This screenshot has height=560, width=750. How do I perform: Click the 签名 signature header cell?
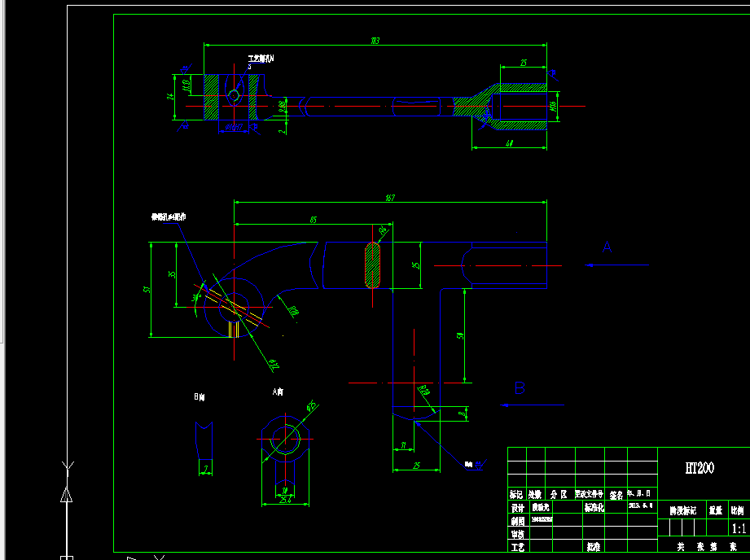pos(616,494)
